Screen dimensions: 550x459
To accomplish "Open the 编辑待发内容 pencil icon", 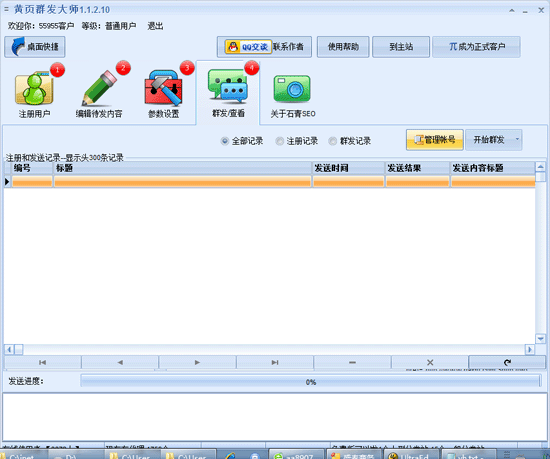I will point(99,88).
